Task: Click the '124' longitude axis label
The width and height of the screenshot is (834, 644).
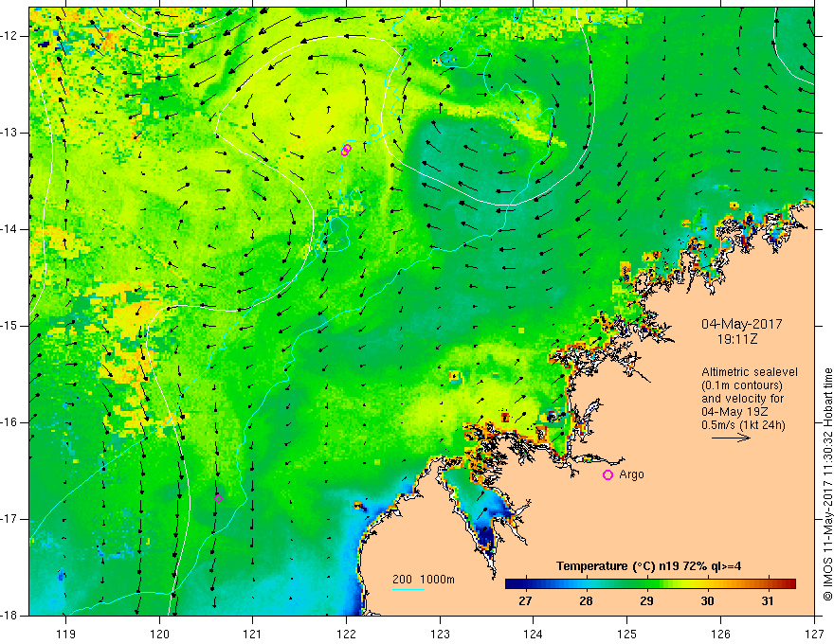Action: point(534,634)
